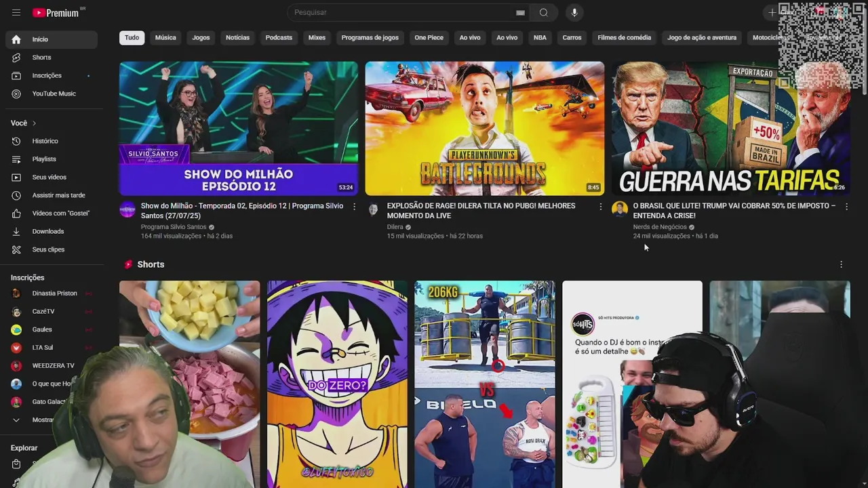Screen dimensions: 868x488
Task: Click Programa Silvio Santos channel avatar
Action: 127,209
